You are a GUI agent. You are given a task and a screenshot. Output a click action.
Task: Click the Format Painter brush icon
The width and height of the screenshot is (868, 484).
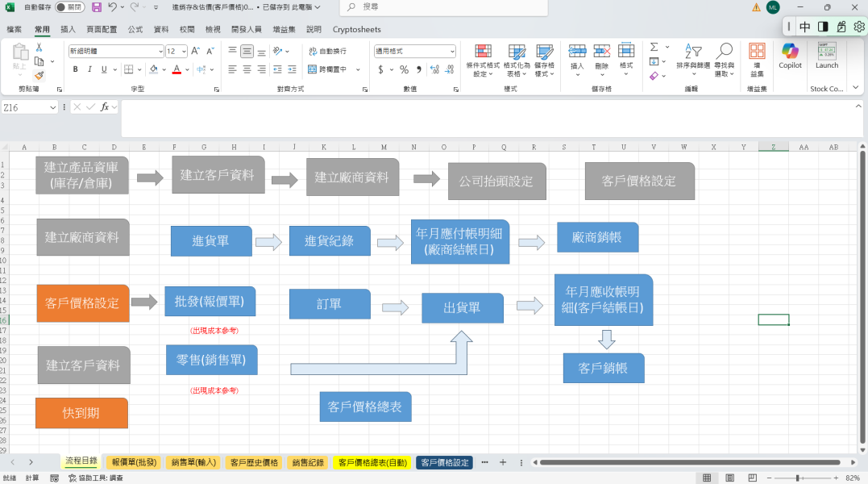tap(39, 75)
